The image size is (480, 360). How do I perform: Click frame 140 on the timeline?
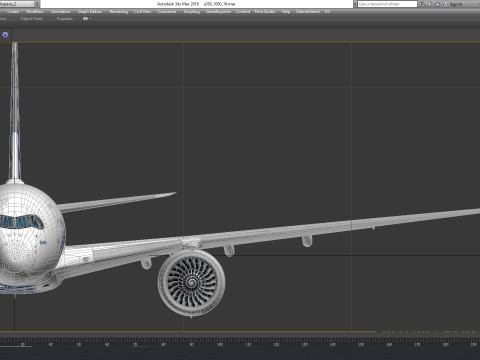click(x=333, y=344)
